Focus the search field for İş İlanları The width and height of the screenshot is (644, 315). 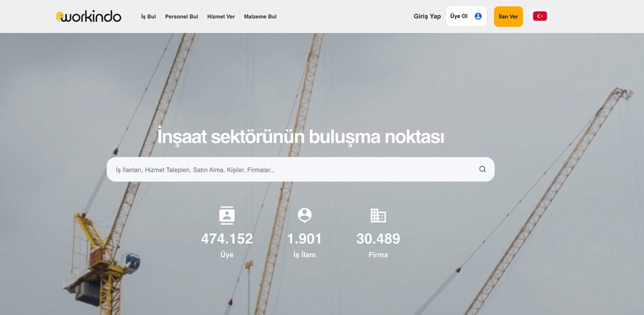click(301, 170)
